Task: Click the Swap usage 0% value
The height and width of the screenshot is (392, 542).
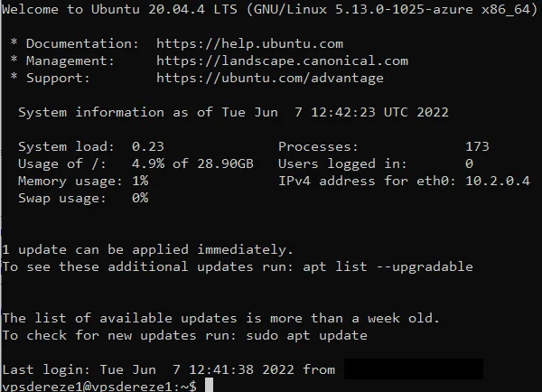Action: [x=140, y=198]
